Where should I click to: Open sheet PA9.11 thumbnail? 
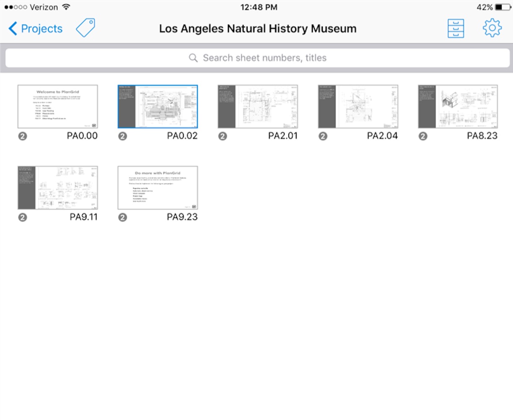[x=58, y=188]
